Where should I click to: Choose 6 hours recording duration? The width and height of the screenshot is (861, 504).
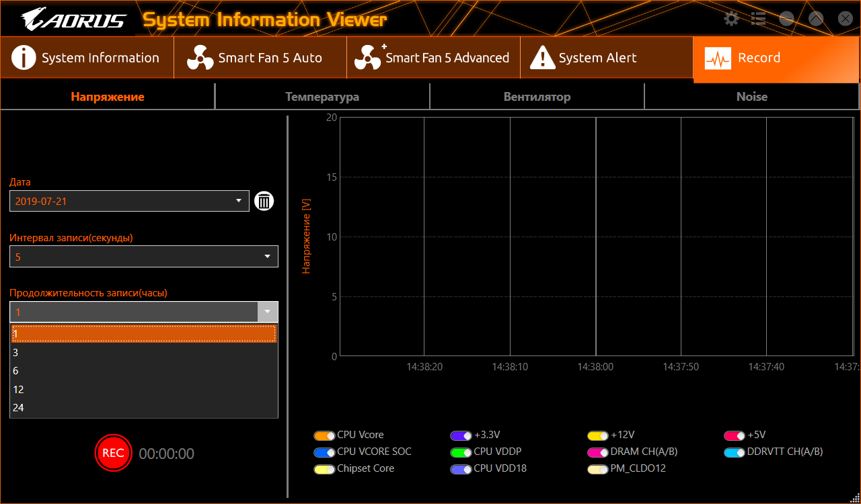[x=144, y=371]
